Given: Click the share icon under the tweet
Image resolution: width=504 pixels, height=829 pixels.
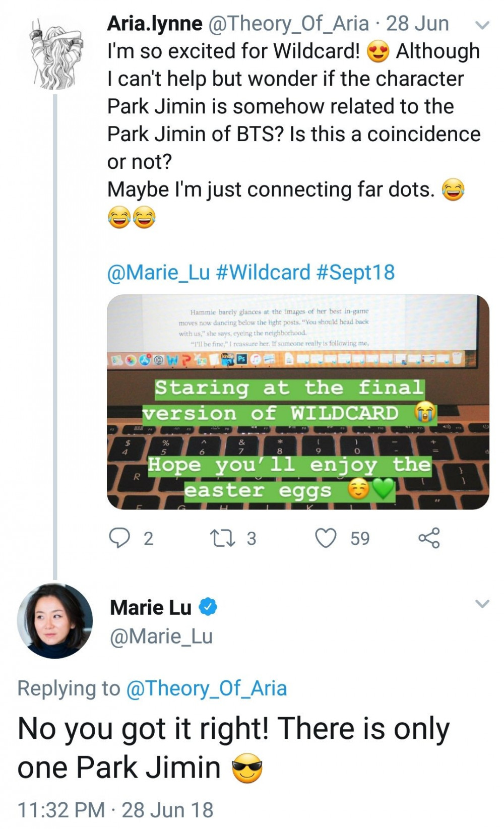Looking at the screenshot, I should pyautogui.click(x=429, y=538).
